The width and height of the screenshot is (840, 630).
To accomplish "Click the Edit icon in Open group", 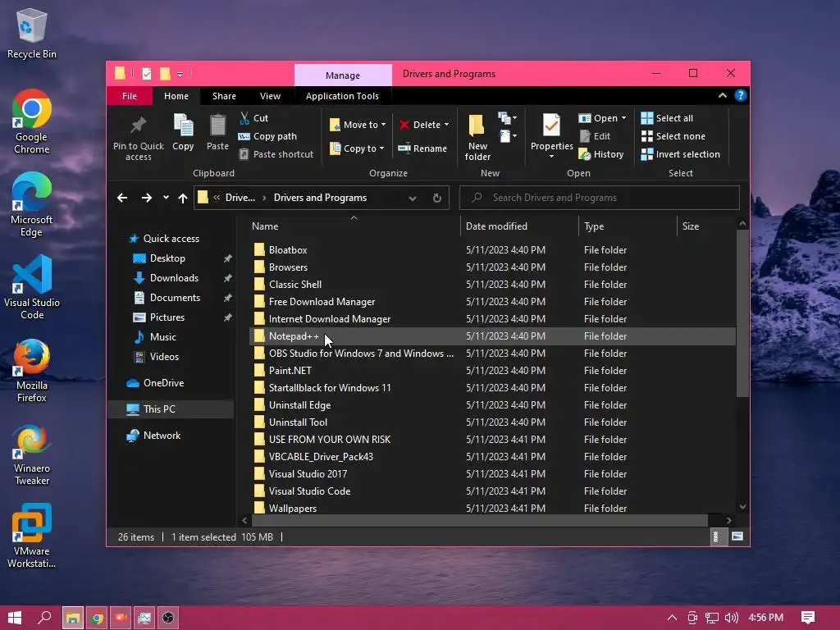I will coord(585,136).
